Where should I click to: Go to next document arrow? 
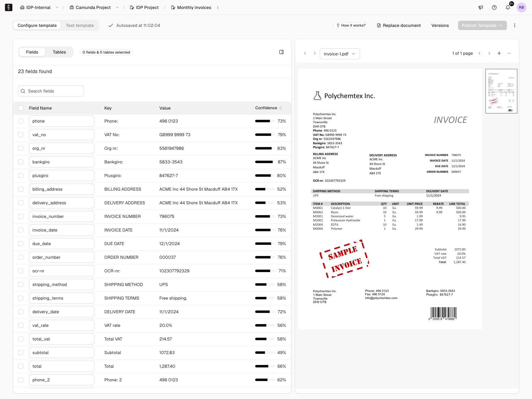point(315,54)
